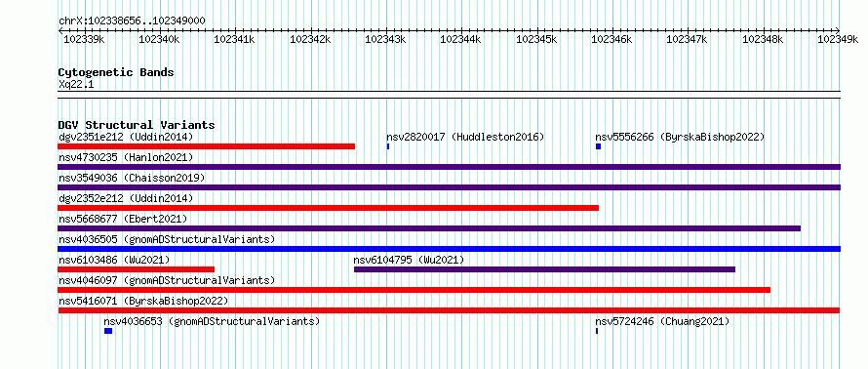Click the Cytogenetic Bands track title
Image resolution: width=868 pixels, height=369 pixels.
116,72
